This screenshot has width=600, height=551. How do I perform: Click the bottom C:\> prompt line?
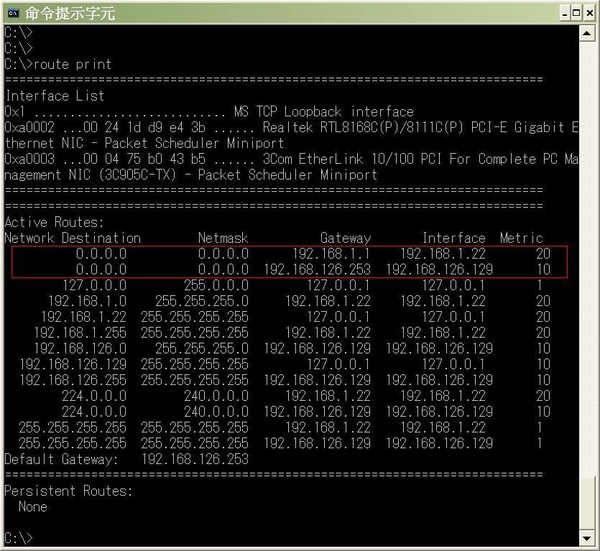point(18,538)
